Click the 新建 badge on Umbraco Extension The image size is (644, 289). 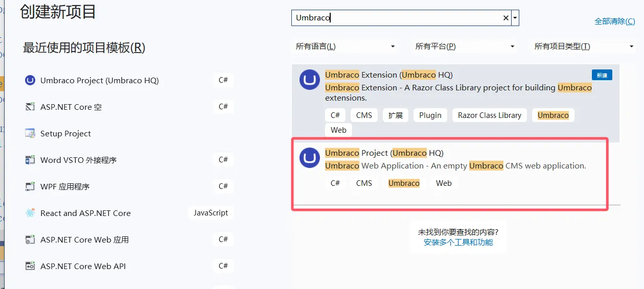[602, 75]
